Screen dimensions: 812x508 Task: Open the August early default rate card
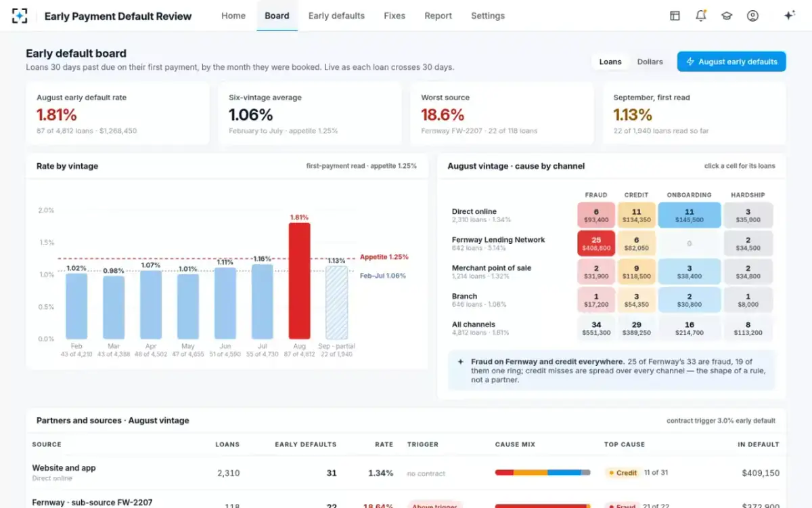point(118,114)
